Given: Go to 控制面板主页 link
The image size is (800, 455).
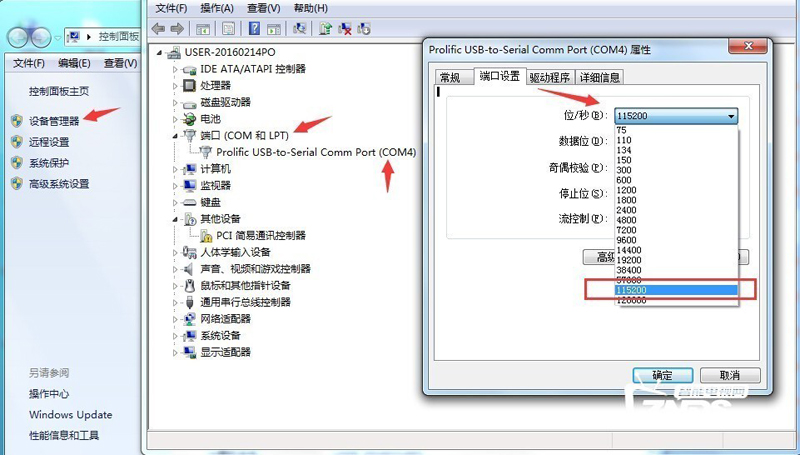Looking at the screenshot, I should 59,91.
